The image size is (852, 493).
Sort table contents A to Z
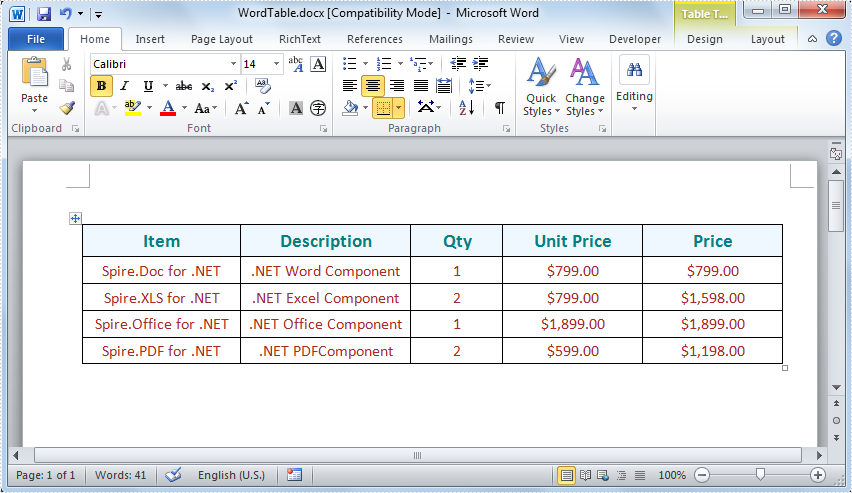point(466,108)
